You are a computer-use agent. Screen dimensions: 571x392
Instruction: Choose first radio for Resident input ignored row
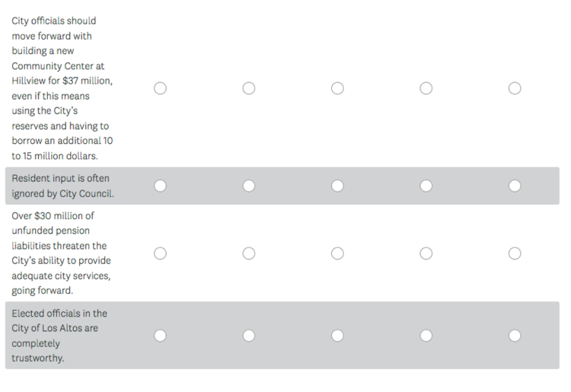click(160, 186)
